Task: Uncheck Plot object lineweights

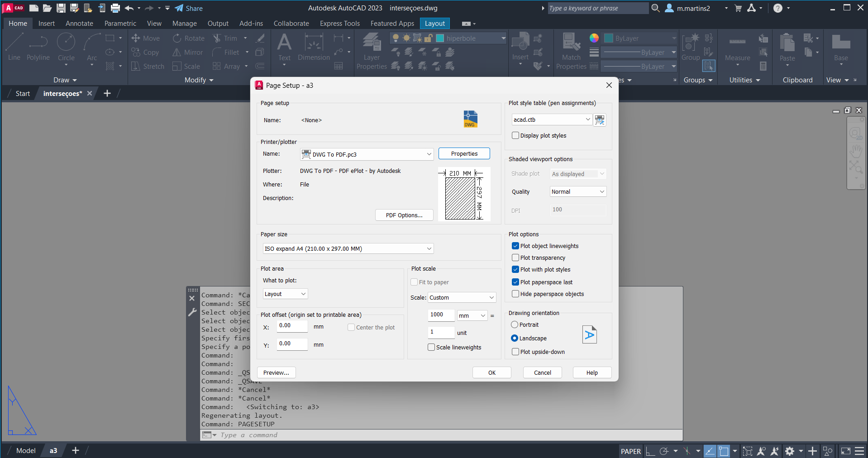Action: pos(515,246)
